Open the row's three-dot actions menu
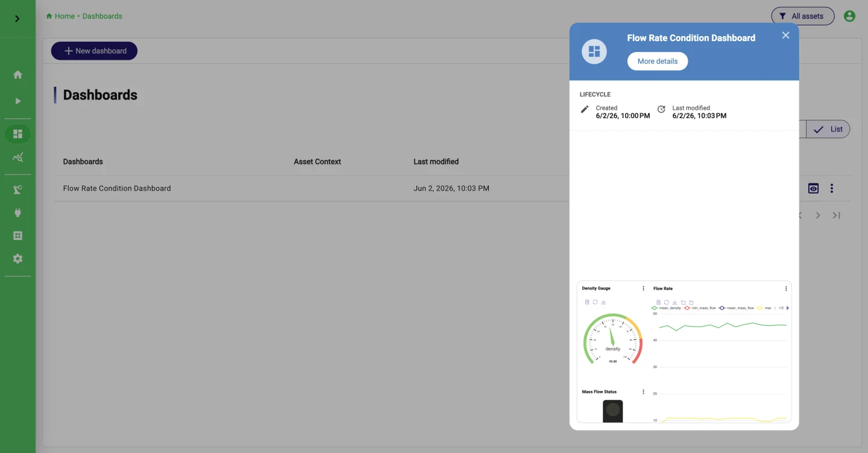The height and width of the screenshot is (453, 868). 832,188
